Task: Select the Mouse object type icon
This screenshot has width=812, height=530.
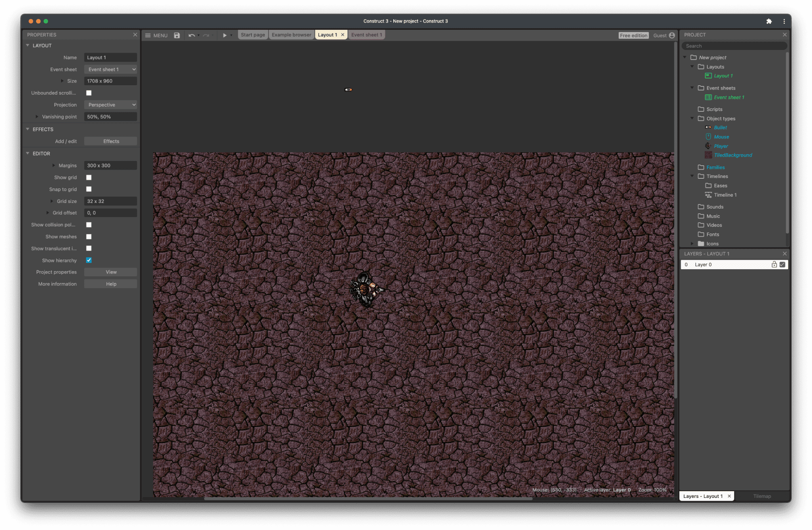Action: (x=708, y=137)
